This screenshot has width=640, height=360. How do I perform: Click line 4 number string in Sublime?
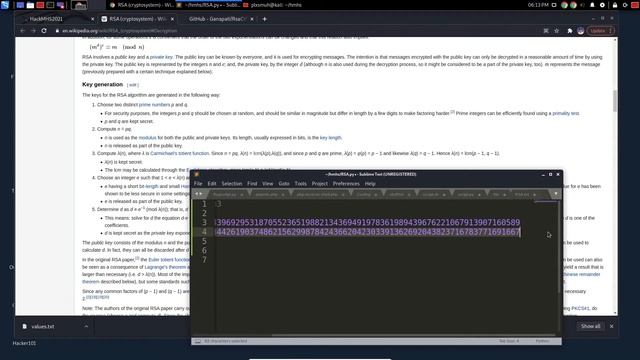coord(368,232)
